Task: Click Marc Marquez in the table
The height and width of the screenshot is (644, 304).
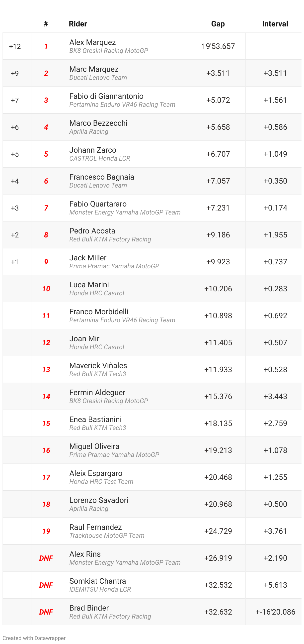Action: click(94, 69)
